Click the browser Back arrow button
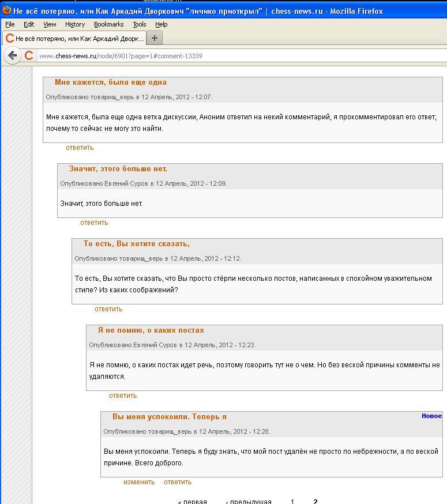This screenshot has width=447, height=504. coord(12,56)
